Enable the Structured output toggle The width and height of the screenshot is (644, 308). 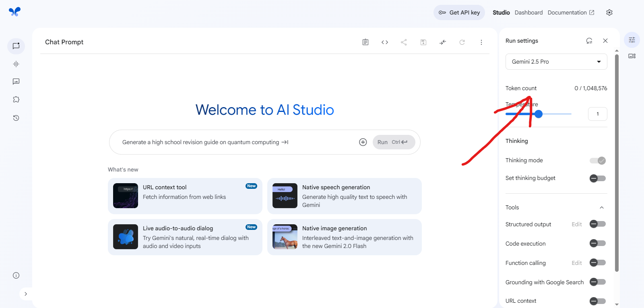[x=598, y=224]
